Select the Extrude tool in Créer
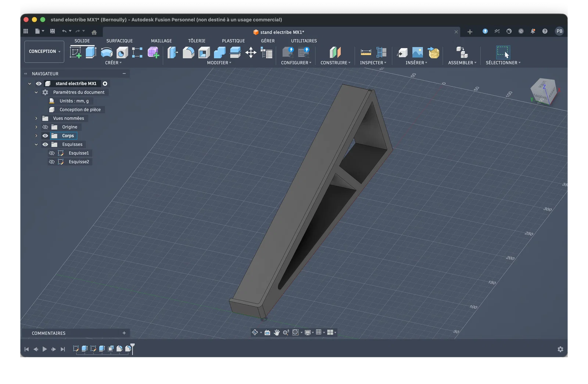Viewport: 588px width, 384px height. click(91, 53)
